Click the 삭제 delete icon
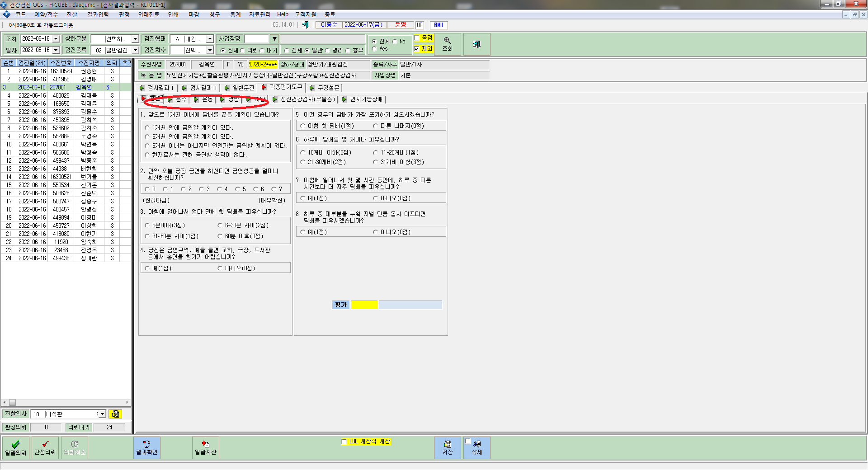Image resolution: width=868 pixels, height=470 pixels. point(477,447)
